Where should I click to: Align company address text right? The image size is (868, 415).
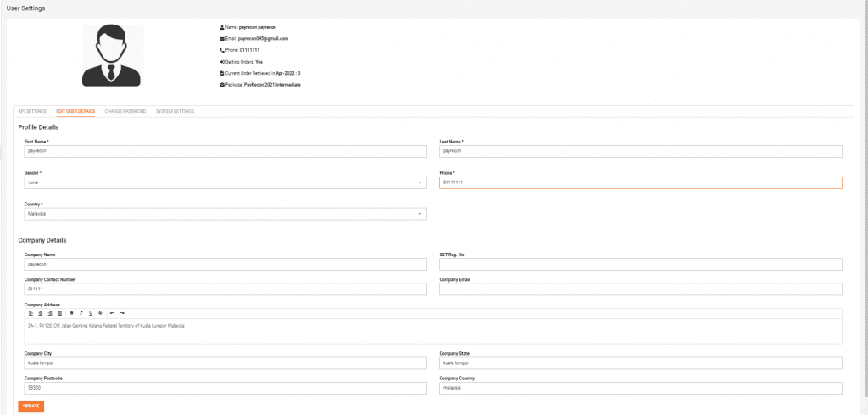(50, 314)
